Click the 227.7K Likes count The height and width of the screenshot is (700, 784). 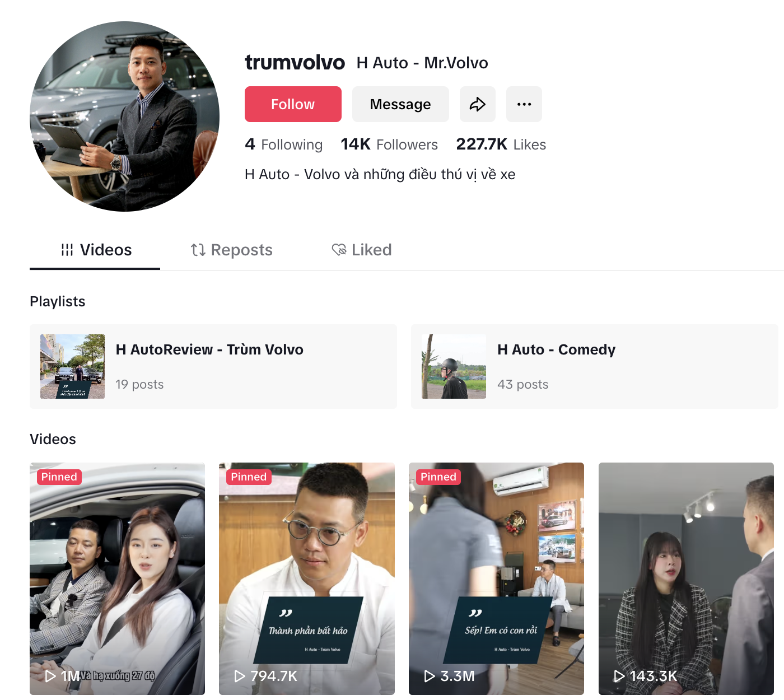coord(501,144)
